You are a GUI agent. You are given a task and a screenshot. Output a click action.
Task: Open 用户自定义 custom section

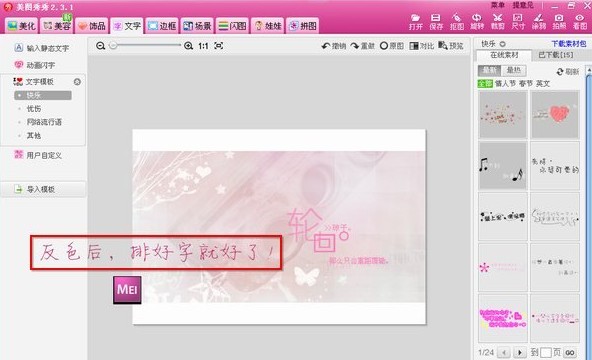(x=38, y=155)
